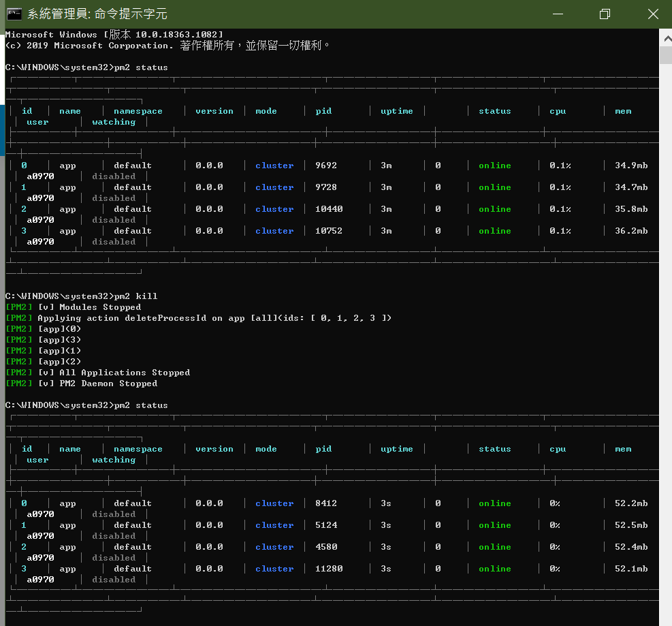Click 'Modules Stopped' log line
This screenshot has height=626, width=672.
coord(74,307)
